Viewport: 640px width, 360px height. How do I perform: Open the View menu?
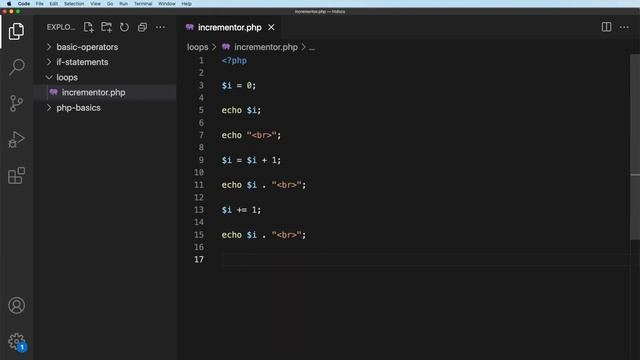96,4
